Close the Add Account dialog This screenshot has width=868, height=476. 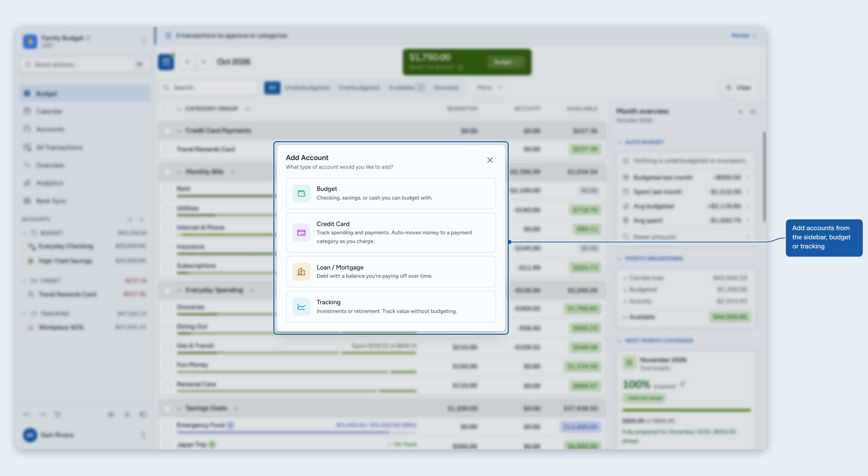(490, 160)
